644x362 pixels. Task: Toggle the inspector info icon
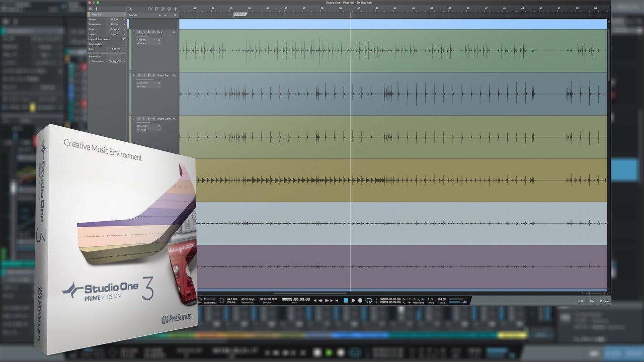click(x=96, y=9)
